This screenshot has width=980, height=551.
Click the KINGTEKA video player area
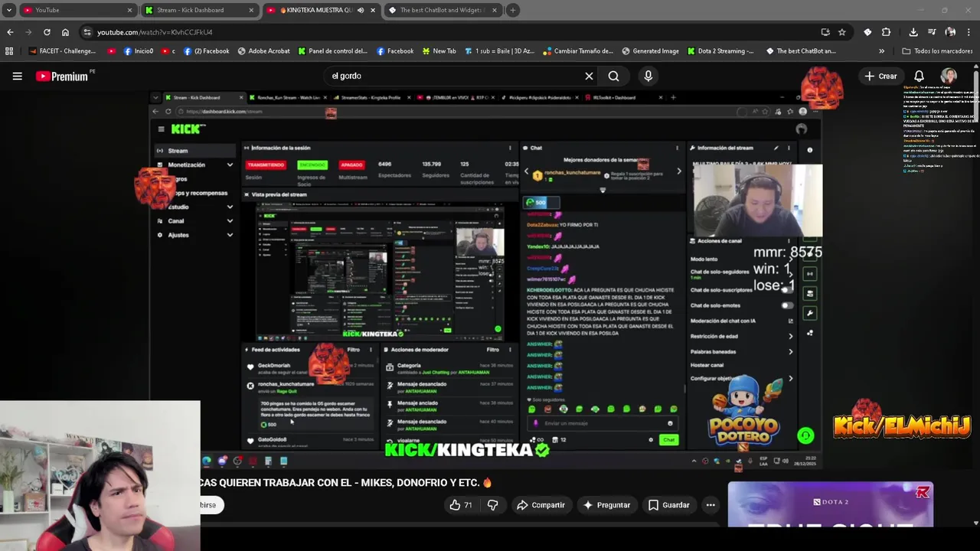click(486, 279)
